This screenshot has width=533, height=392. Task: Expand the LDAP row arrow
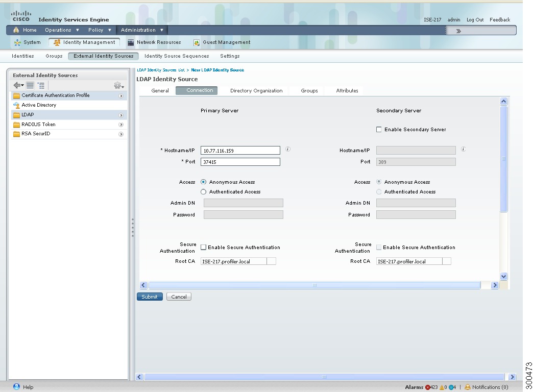[120, 115]
